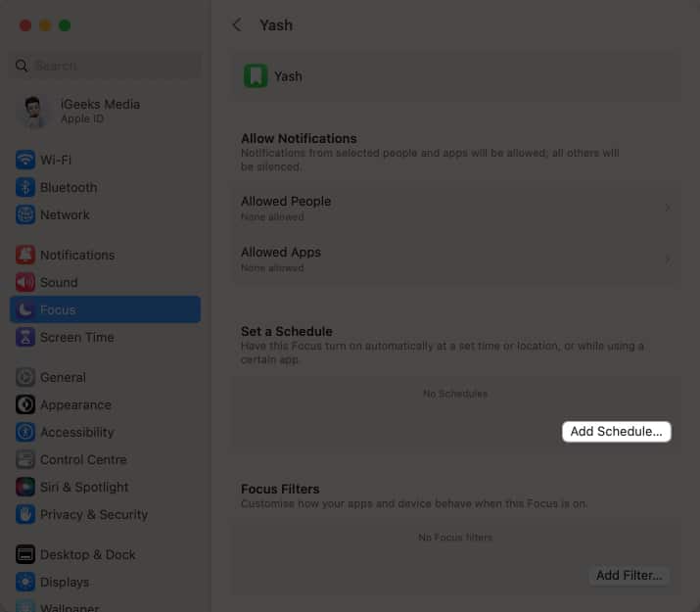The image size is (700, 612).
Task: Click the Bluetooth icon in sidebar
Action: tap(25, 187)
